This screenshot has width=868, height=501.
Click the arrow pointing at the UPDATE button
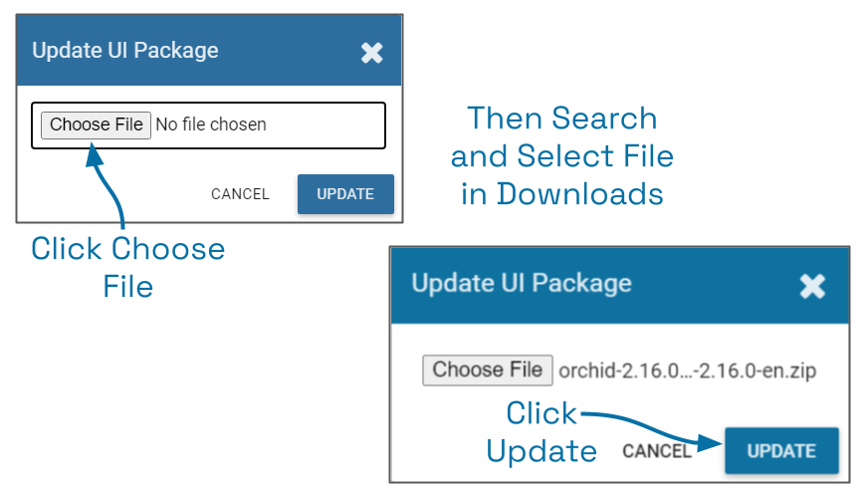(657, 428)
